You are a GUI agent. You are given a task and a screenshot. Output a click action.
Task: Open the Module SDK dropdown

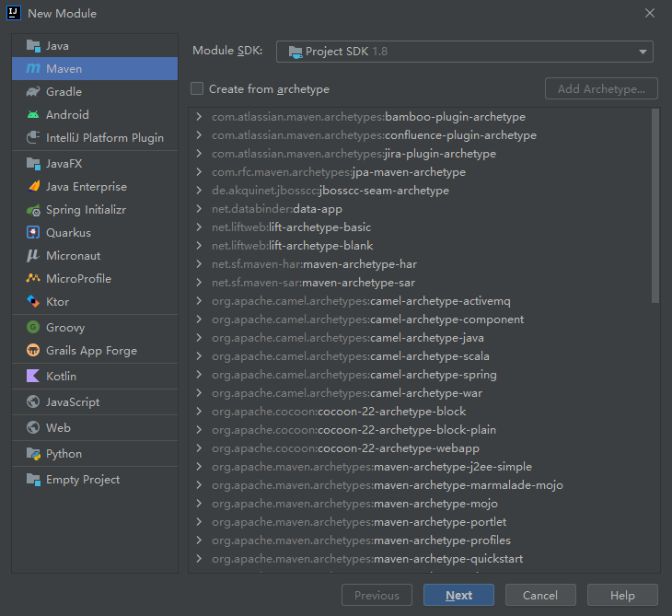click(x=465, y=52)
